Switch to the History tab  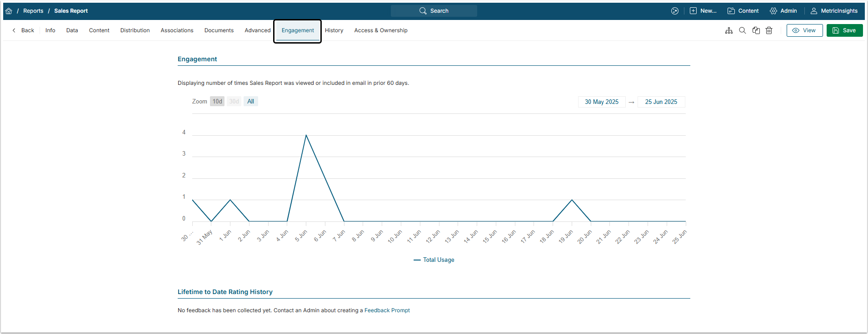(334, 30)
